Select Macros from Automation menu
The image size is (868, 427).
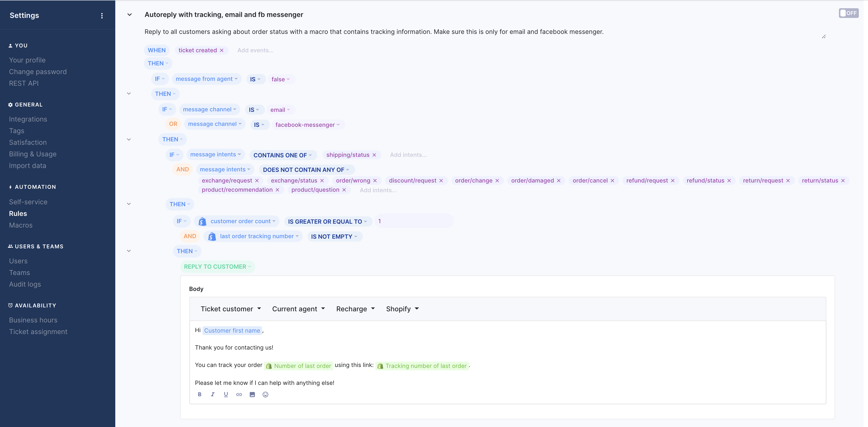coord(21,225)
